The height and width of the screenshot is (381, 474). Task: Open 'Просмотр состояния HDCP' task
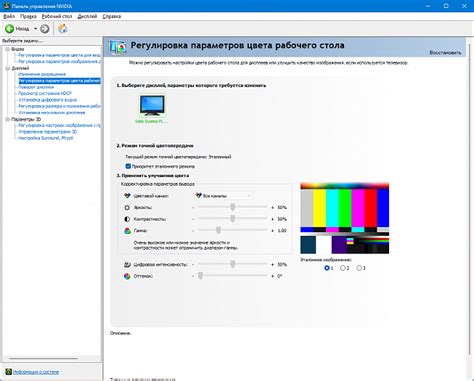coord(45,93)
